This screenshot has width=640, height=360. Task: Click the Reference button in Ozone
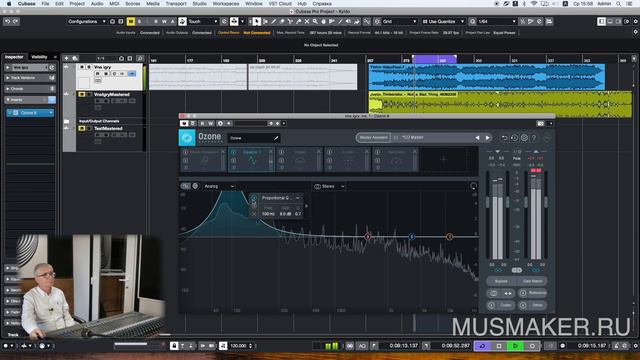[x=533, y=293]
